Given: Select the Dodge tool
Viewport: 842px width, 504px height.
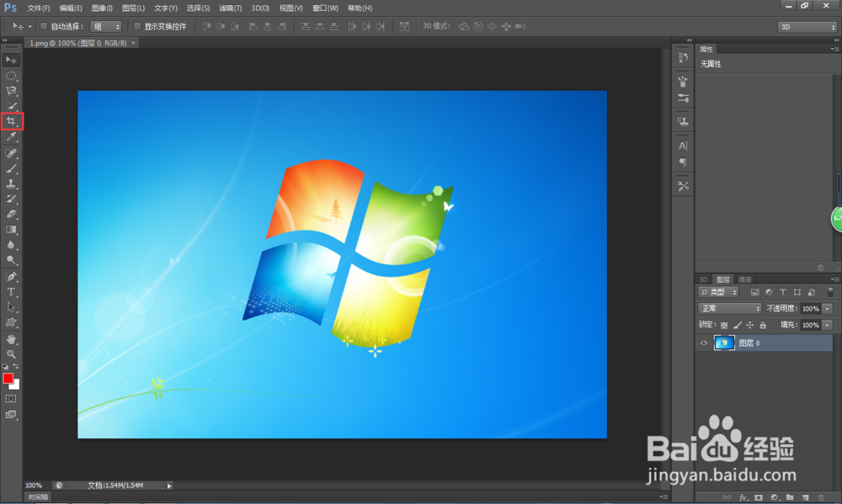Looking at the screenshot, I should (x=11, y=260).
